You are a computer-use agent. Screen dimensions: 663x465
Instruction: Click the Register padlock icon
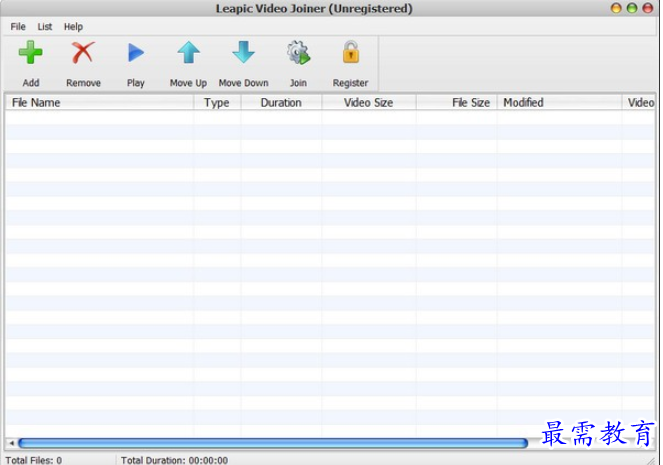click(x=351, y=52)
